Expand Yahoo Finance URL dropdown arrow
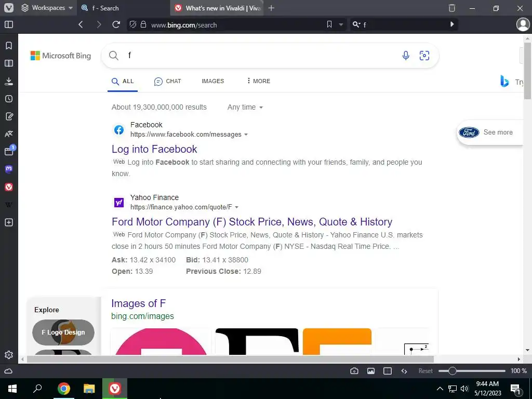This screenshot has width=532, height=399. [x=236, y=207]
